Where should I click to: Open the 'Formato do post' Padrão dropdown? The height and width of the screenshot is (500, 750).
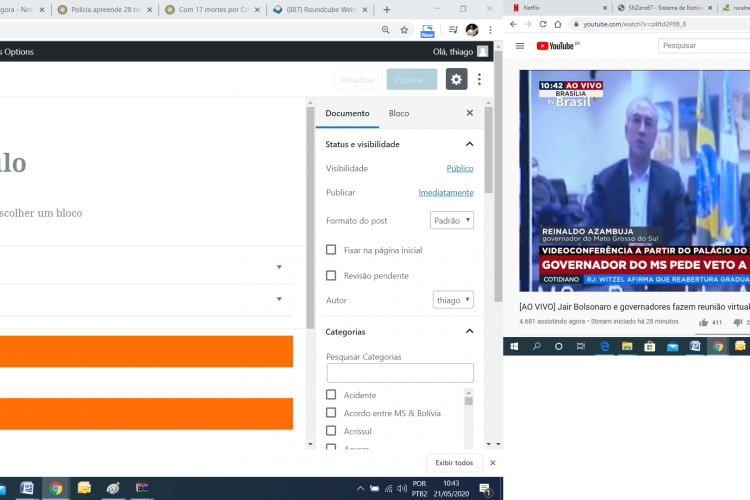coord(452,220)
